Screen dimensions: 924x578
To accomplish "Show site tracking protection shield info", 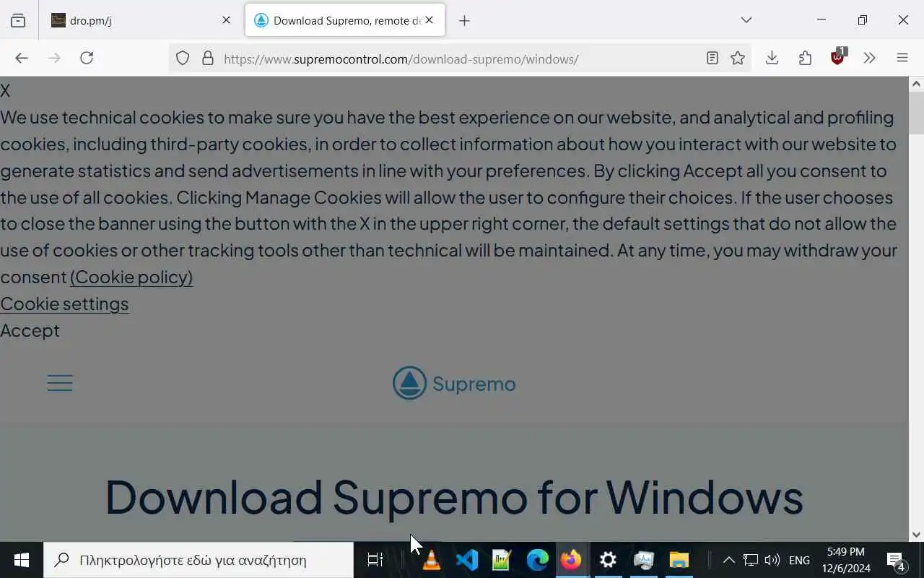I will (183, 58).
